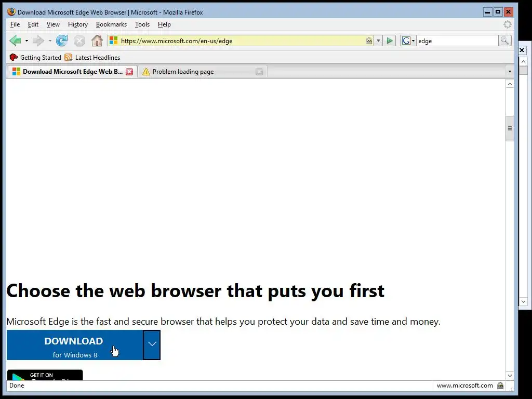The image size is (532, 399).
Task: Close the window behind Firefox
Action: [x=522, y=50]
